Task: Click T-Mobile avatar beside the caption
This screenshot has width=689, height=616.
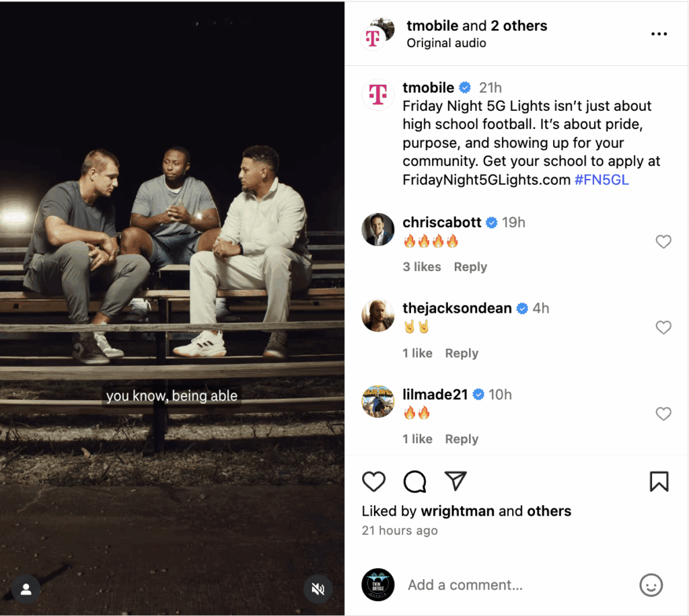Action: (x=378, y=95)
